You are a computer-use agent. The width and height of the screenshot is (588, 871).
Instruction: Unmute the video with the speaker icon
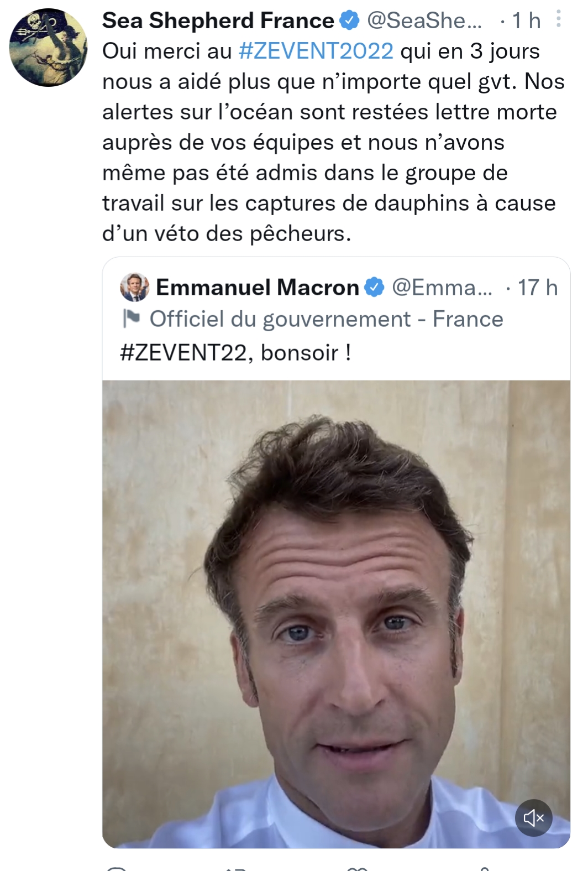pos(533,817)
